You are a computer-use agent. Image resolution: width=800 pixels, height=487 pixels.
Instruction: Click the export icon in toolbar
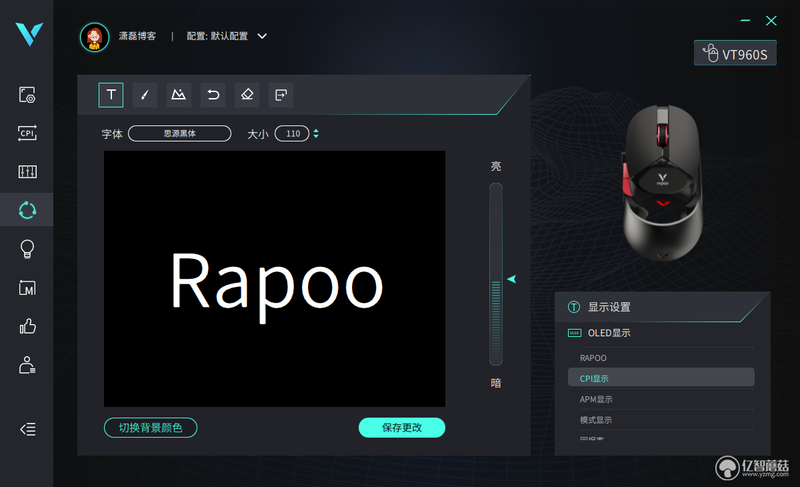coord(281,95)
